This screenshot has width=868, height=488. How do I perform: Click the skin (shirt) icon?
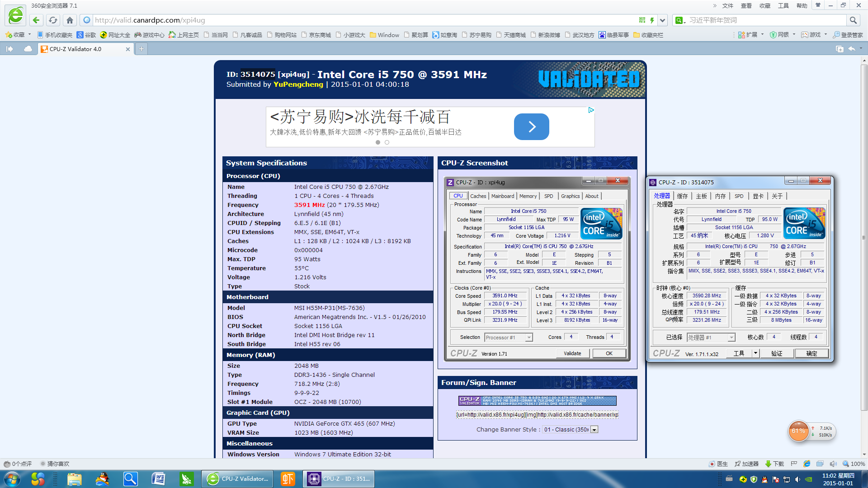point(818,5)
